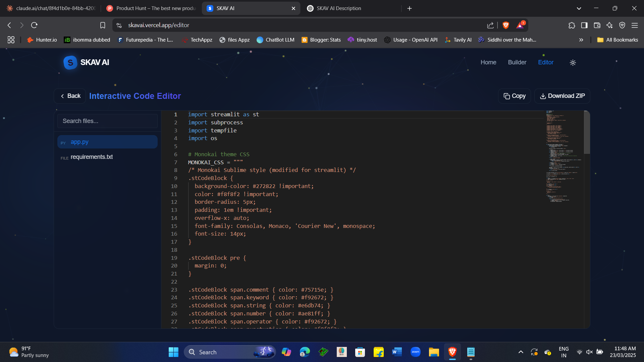This screenshot has width=644, height=362.
Task: Open Brave Rewards triangle icon
Action: click(520, 25)
